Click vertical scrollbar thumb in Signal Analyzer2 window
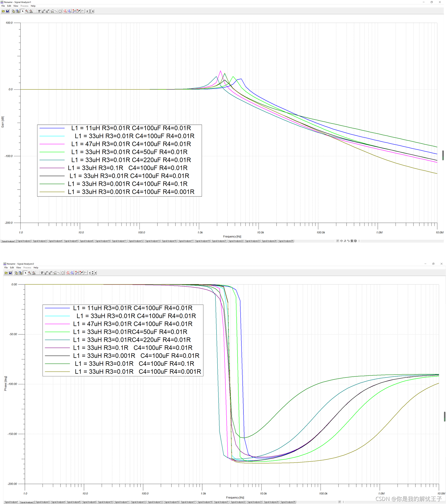This screenshot has height=504, width=446. pyautogui.click(x=444, y=417)
